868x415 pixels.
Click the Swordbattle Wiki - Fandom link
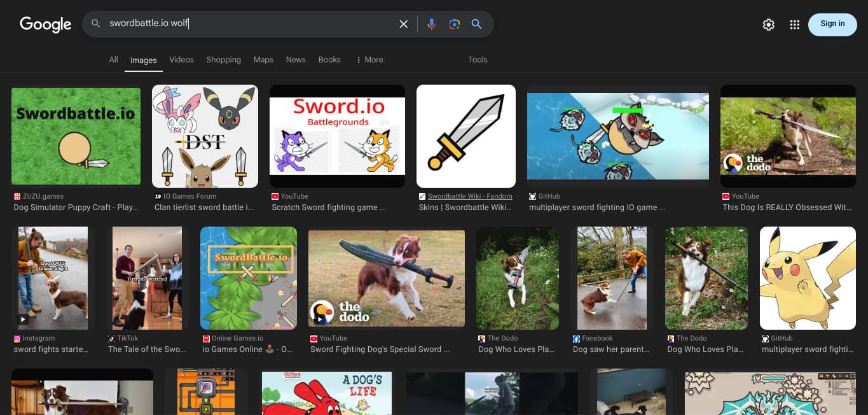point(470,197)
